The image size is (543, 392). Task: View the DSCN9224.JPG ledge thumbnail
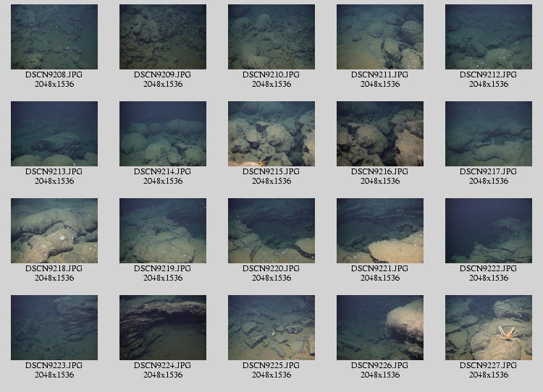point(163,328)
